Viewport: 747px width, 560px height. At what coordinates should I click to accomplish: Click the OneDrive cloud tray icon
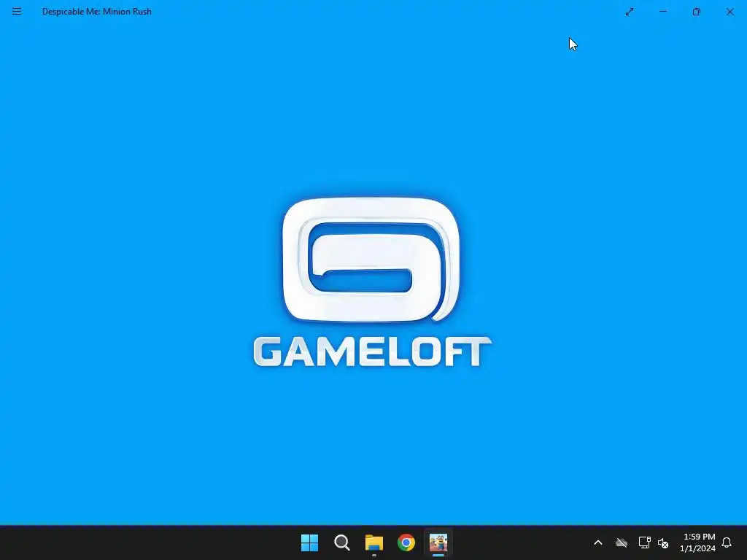(622, 542)
